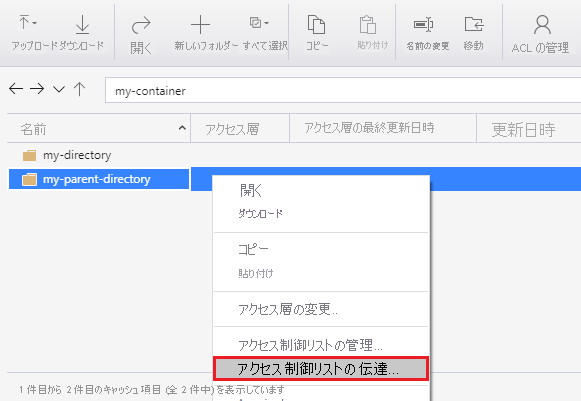Open the navigation history chevron dropdown
This screenshot has width=581, height=401.
(59, 89)
